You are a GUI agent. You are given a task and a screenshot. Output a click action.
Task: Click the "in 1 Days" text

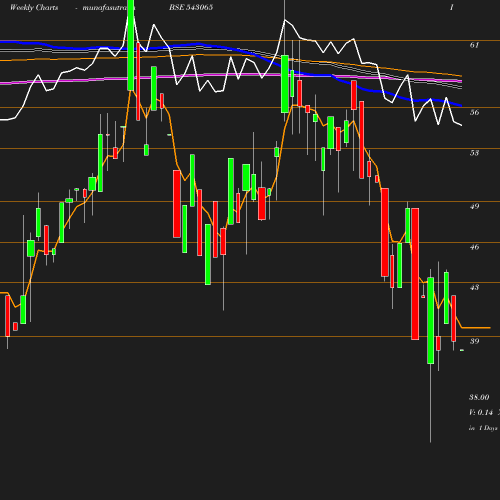(483, 428)
